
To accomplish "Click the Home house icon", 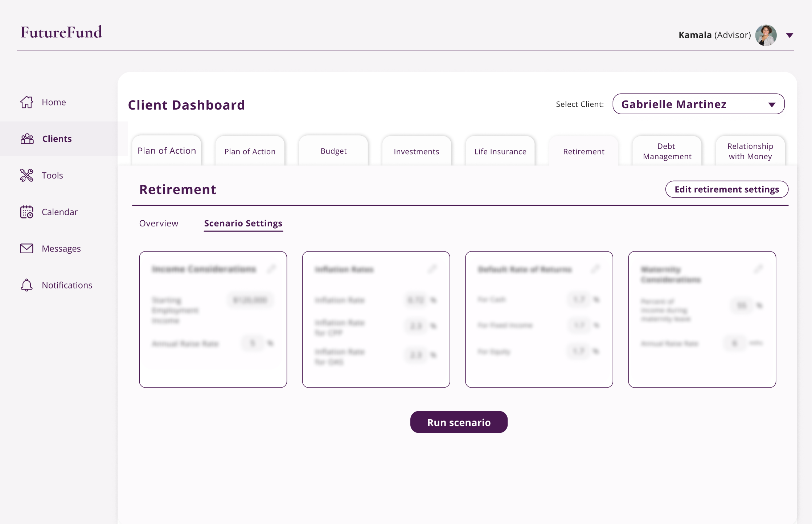I will point(26,102).
